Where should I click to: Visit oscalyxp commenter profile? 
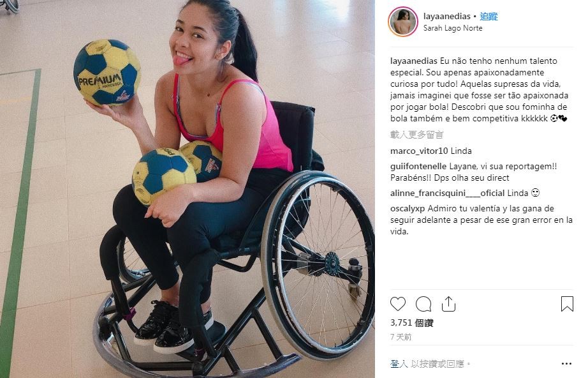(x=408, y=209)
